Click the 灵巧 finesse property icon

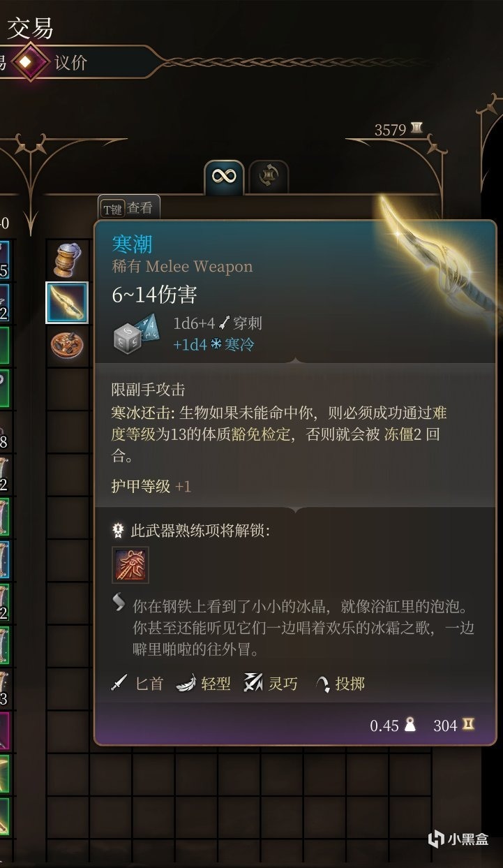(x=253, y=684)
